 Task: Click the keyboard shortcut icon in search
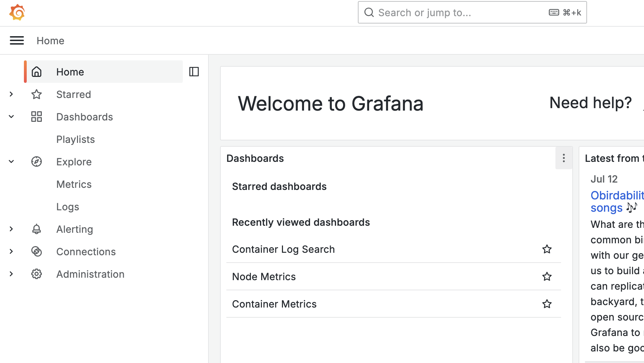(x=554, y=13)
